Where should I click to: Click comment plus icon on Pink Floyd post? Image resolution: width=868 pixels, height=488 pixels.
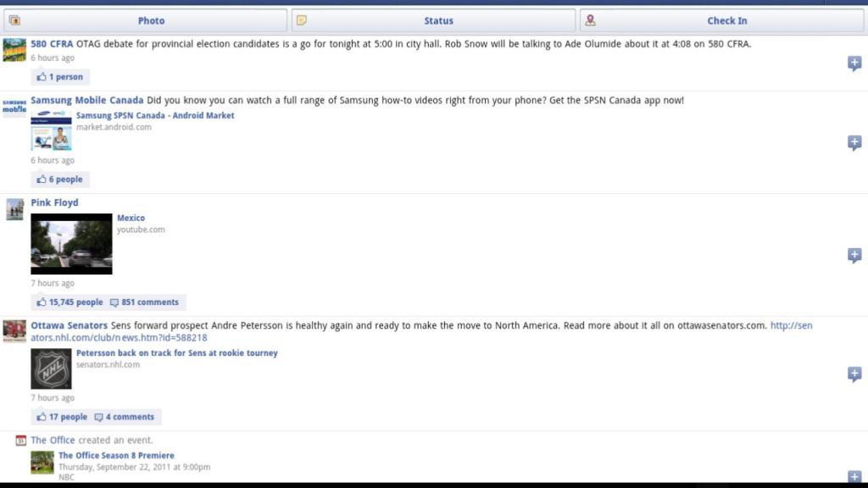854,255
